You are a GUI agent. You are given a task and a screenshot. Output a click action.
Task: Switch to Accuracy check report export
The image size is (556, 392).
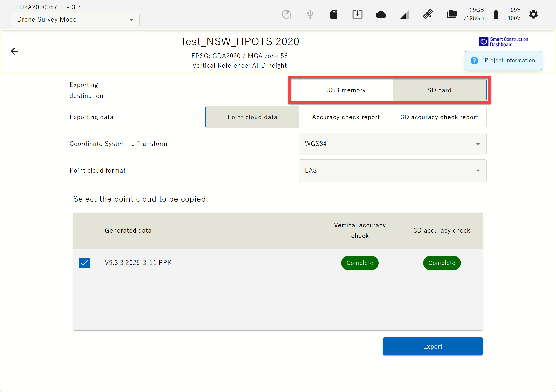pos(346,117)
